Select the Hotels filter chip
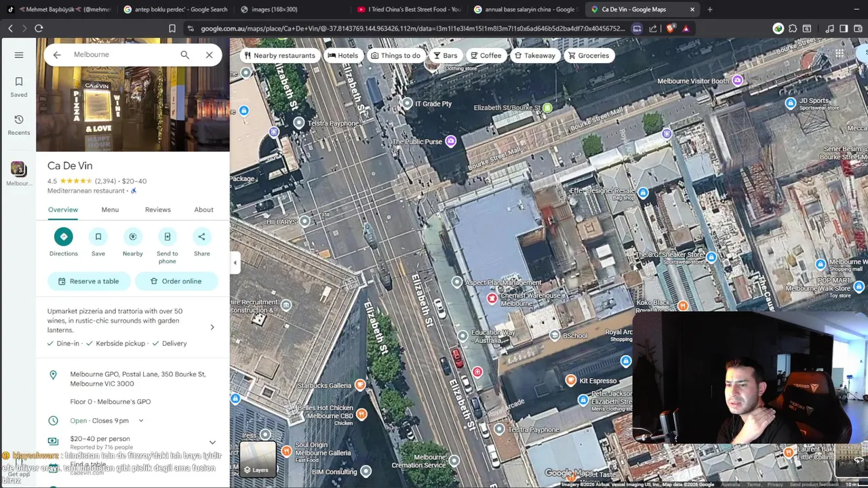 coord(342,56)
